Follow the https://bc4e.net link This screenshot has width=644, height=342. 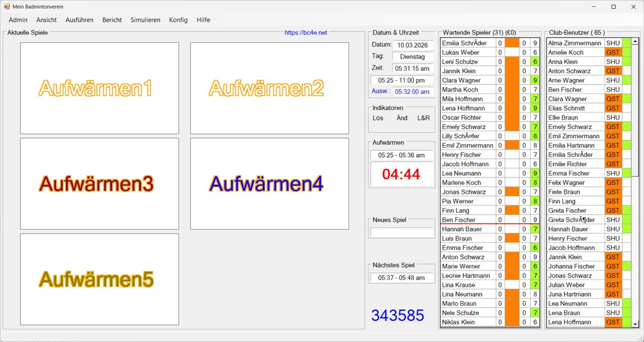(x=306, y=33)
